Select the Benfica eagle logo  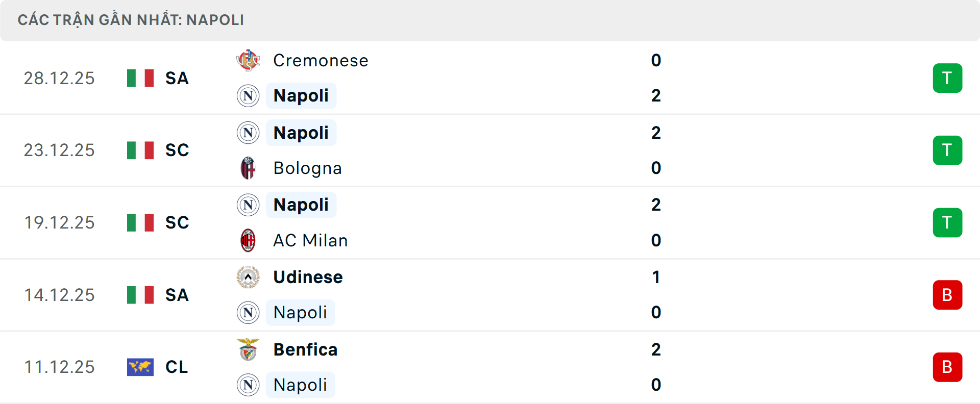249,350
